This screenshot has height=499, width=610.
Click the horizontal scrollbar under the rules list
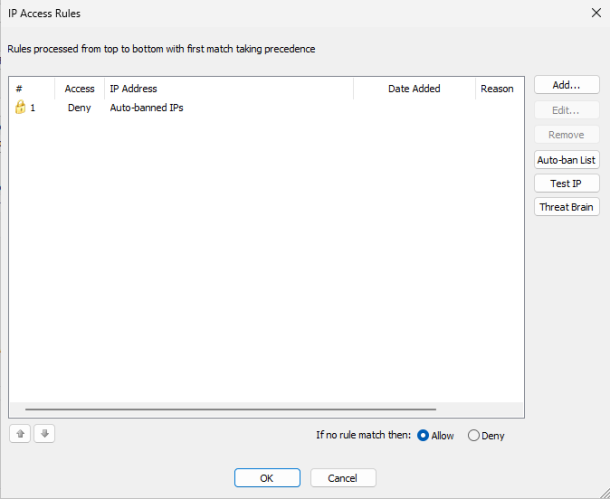click(230, 409)
